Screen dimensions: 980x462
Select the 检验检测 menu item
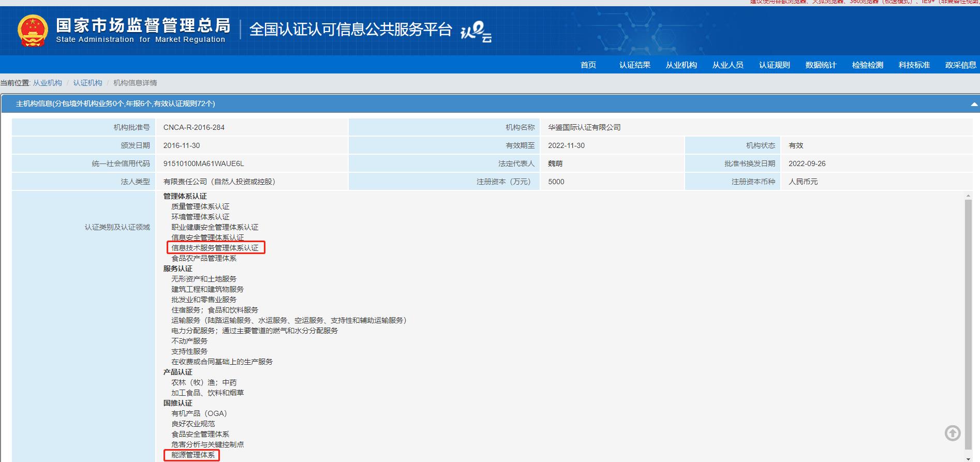click(x=867, y=65)
